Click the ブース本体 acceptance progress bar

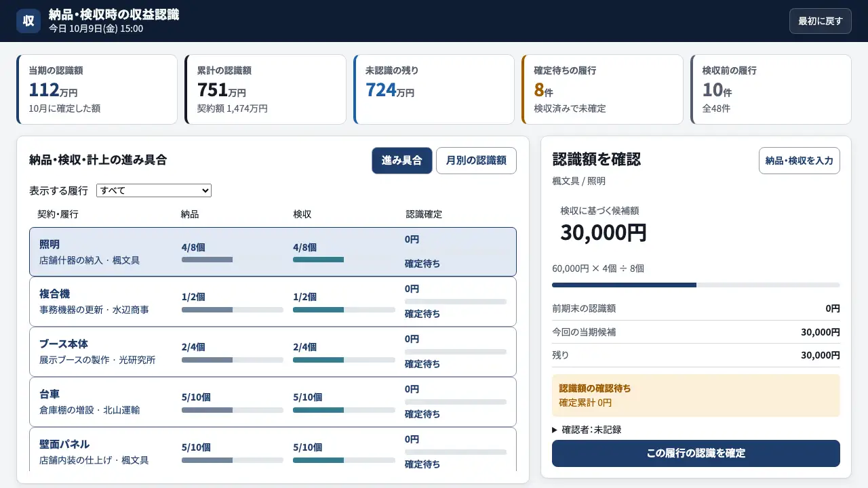click(x=344, y=360)
